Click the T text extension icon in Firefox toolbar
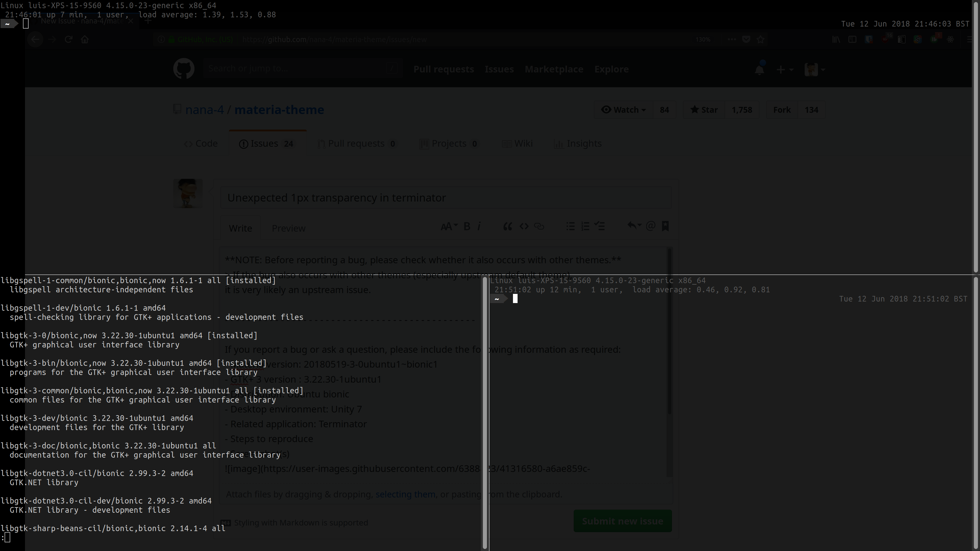Viewport: 980px width, 551px height. coord(901,40)
